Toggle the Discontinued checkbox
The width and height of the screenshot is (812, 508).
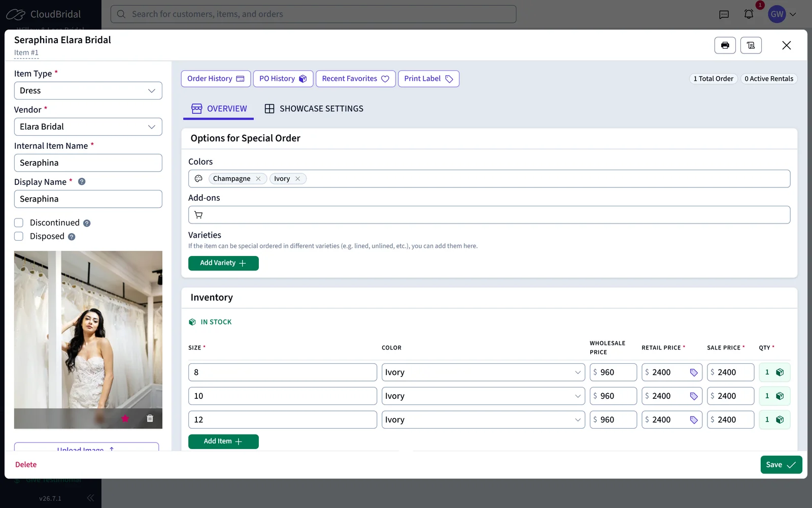(x=19, y=223)
